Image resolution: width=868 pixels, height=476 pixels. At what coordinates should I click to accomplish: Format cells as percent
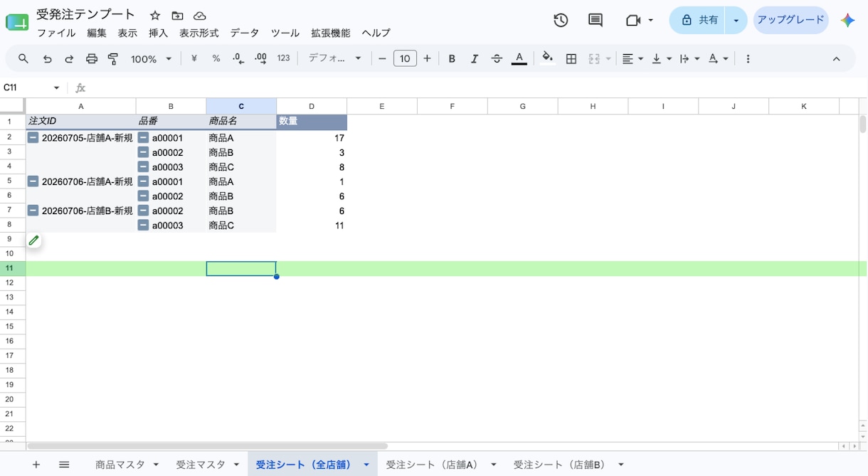click(x=216, y=58)
